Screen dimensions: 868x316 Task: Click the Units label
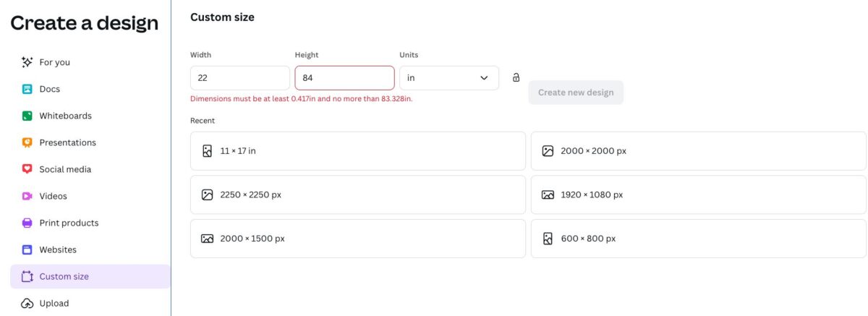tap(409, 55)
